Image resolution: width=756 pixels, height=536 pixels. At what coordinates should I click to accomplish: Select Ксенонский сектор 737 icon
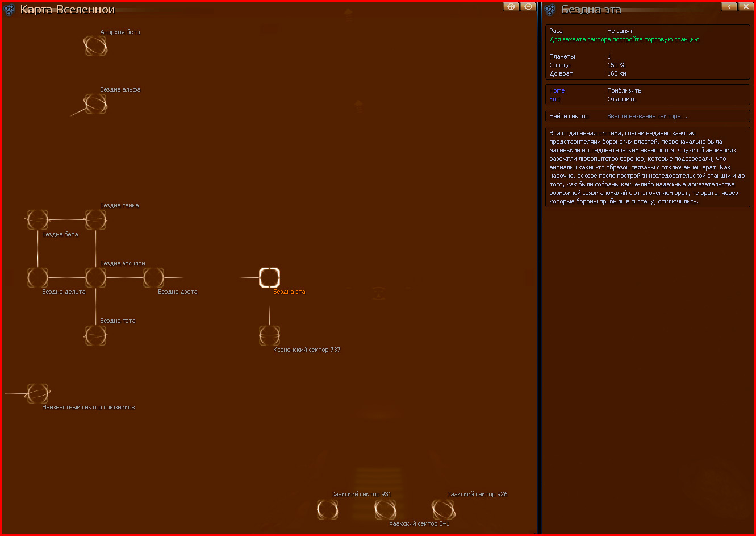(x=269, y=335)
